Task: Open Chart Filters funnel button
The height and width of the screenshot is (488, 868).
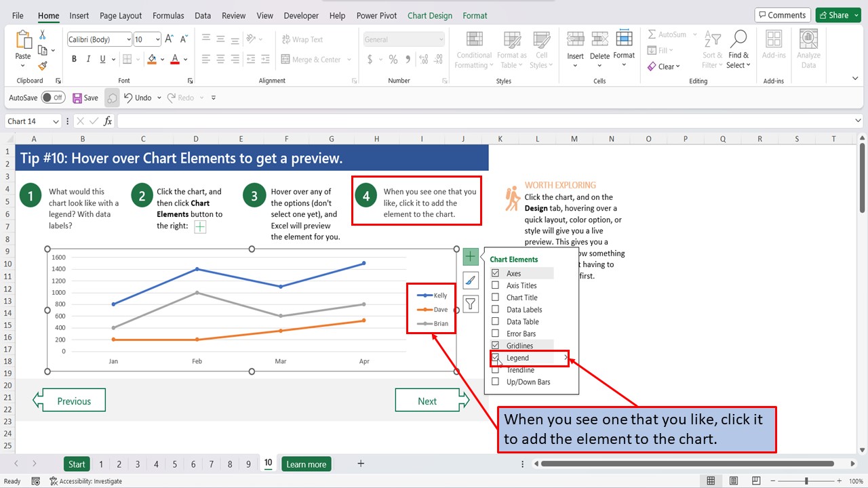Action: click(471, 304)
